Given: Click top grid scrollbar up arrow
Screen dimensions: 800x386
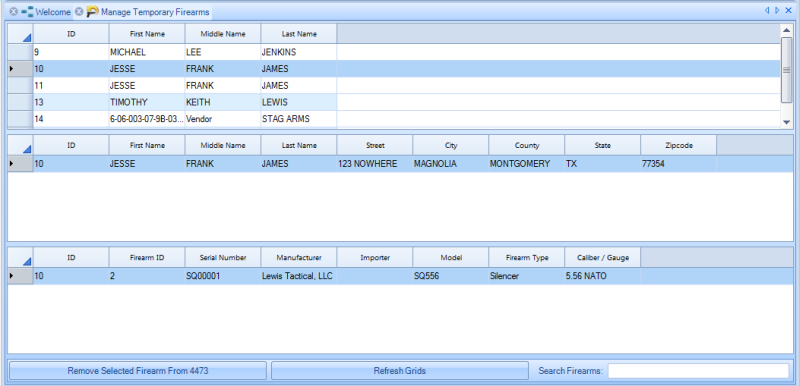Looking at the screenshot, I should coord(786,30).
